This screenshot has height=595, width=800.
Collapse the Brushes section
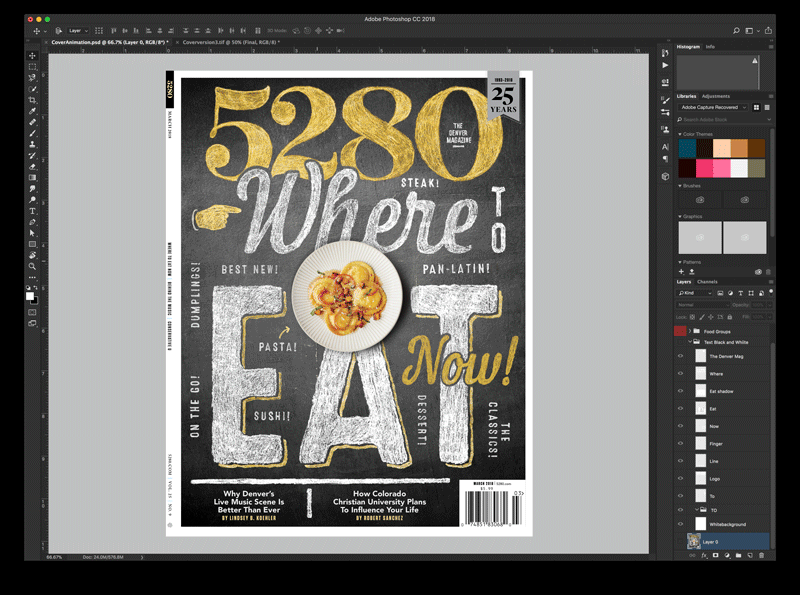(x=680, y=186)
